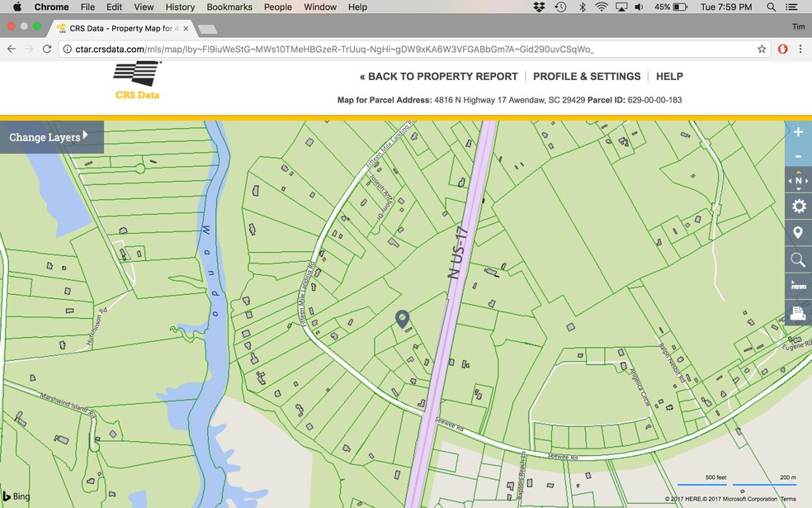The width and height of the screenshot is (812, 508).
Task: Open the Help link
Action: tap(669, 76)
